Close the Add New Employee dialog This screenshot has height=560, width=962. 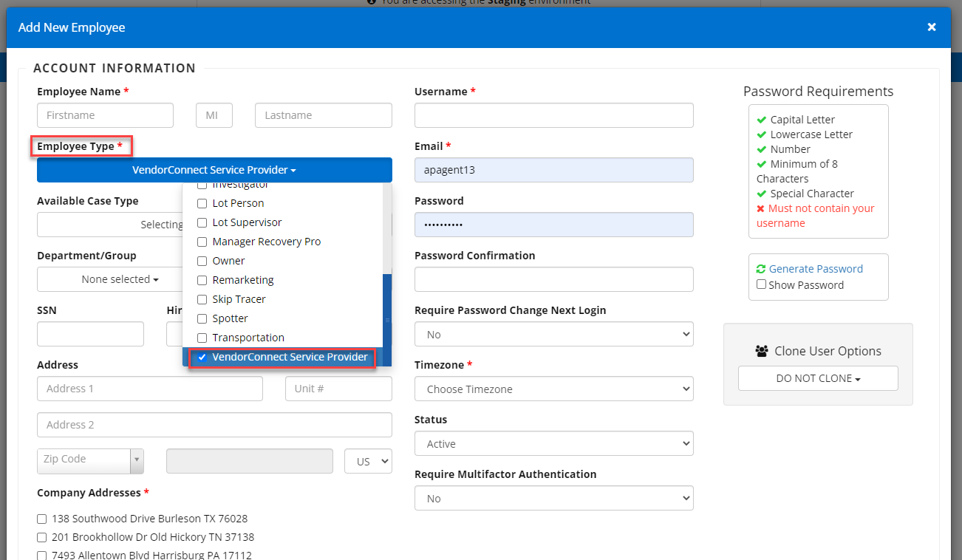[932, 27]
